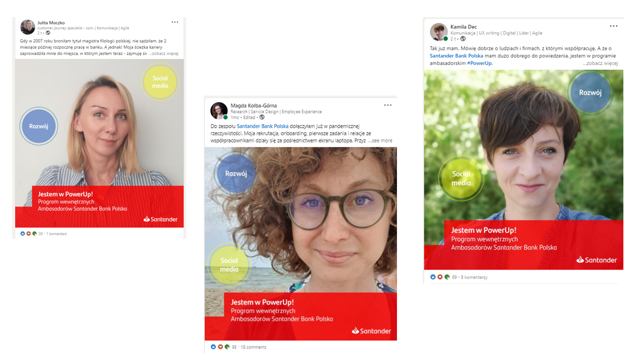
Task: Click reaction icons under Julita's post
Action: [x=29, y=234]
